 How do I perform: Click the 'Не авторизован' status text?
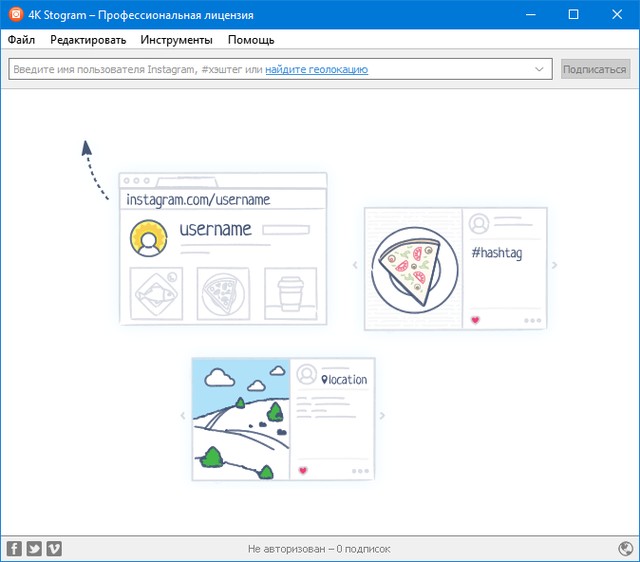click(x=319, y=549)
